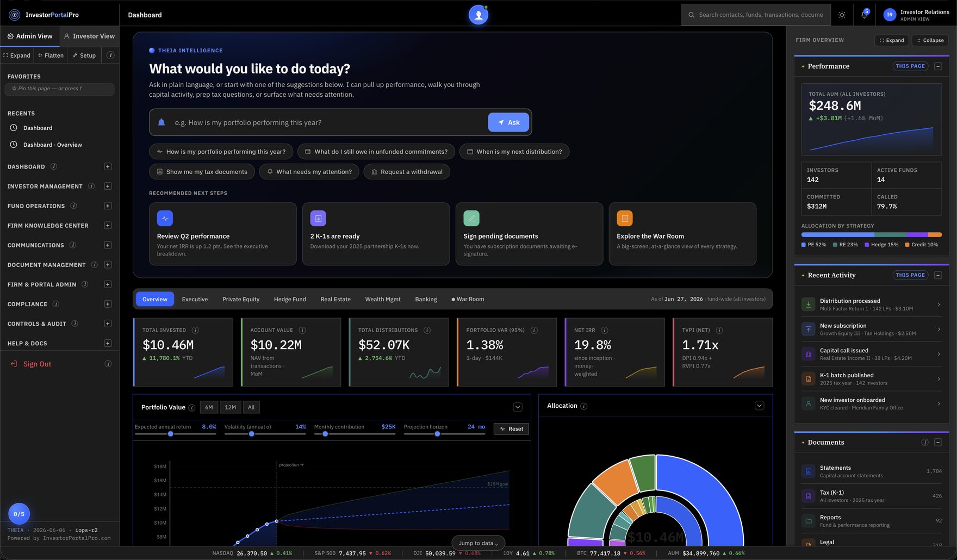
Task: Open sidebar toolbar info icon
Action: (x=110, y=55)
